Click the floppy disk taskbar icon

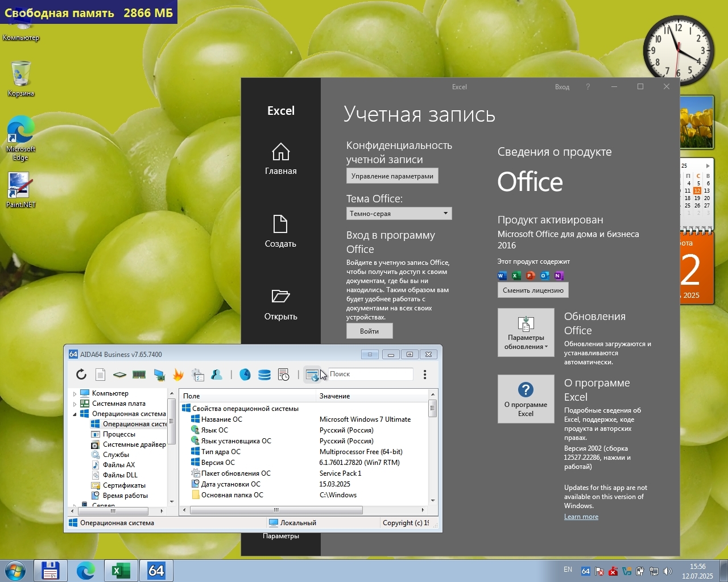tap(51, 571)
